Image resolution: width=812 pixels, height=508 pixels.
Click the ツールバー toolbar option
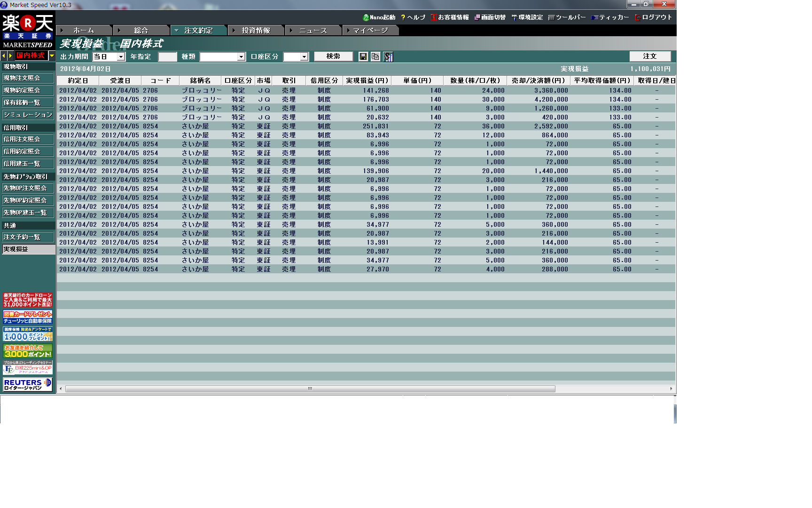click(567, 17)
